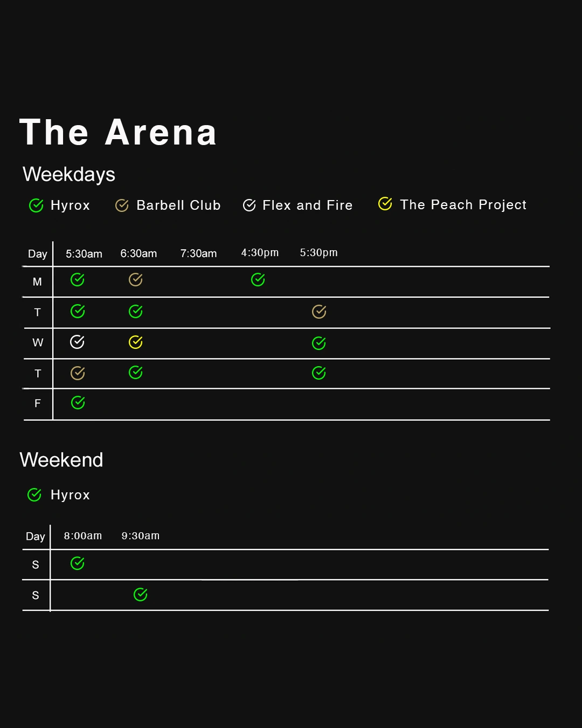Click the 9:30am weekend column header

pyautogui.click(x=141, y=536)
